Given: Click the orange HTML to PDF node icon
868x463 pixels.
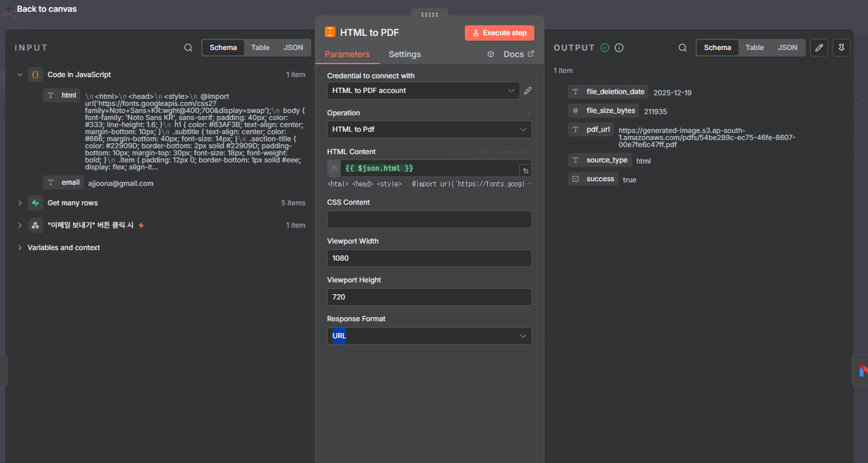Looking at the screenshot, I should tap(330, 32).
